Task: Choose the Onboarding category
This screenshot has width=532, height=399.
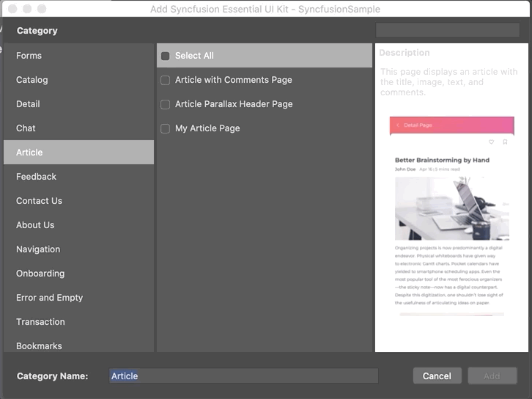Action: pyautogui.click(x=40, y=274)
